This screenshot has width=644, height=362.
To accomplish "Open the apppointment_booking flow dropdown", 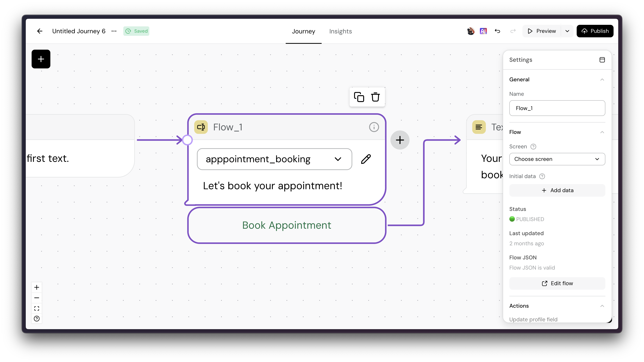I will tap(274, 159).
